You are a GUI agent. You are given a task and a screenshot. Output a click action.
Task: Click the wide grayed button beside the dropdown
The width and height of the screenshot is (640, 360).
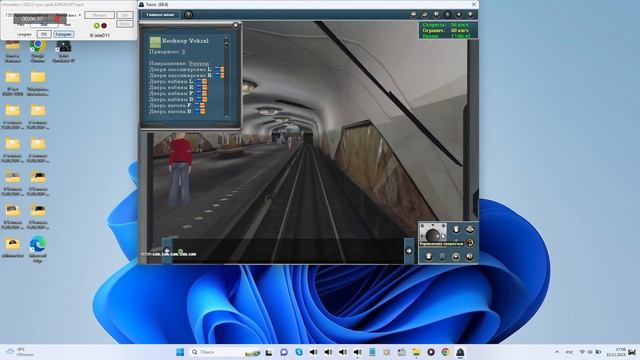click(99, 15)
